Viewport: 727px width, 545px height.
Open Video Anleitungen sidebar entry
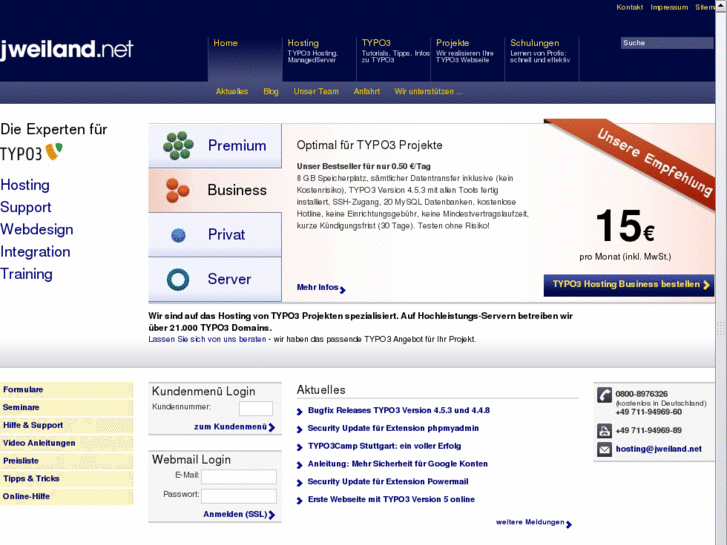point(66,443)
